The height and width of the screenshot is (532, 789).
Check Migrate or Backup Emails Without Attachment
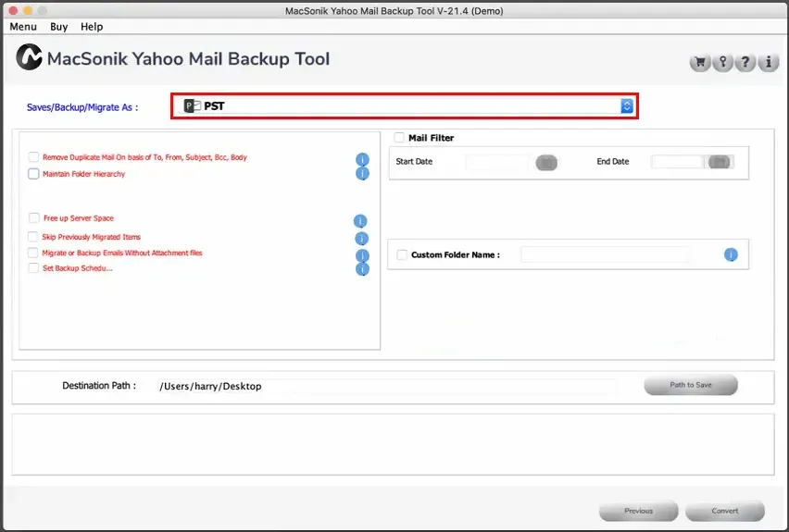coord(32,253)
